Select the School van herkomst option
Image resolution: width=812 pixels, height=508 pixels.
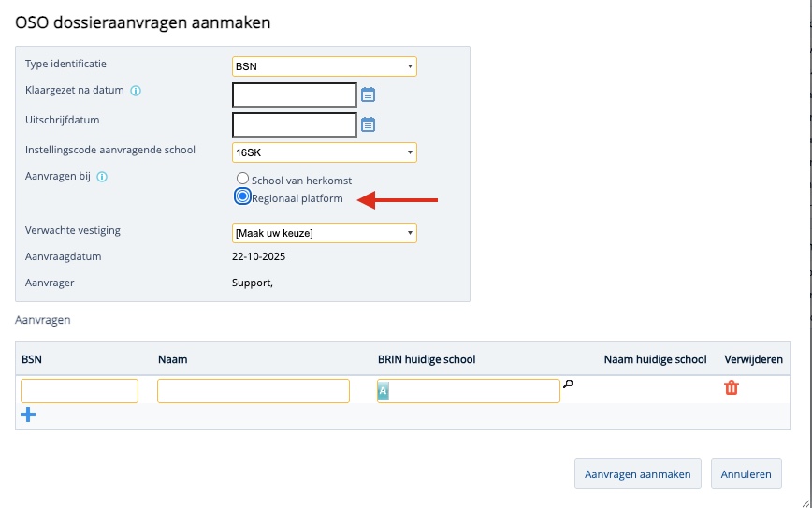point(242,179)
